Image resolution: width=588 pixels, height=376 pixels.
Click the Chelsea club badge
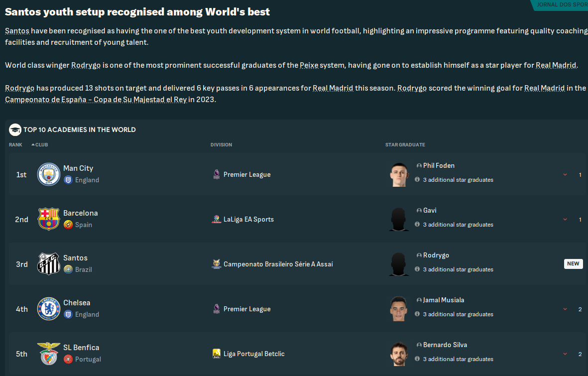coord(48,309)
